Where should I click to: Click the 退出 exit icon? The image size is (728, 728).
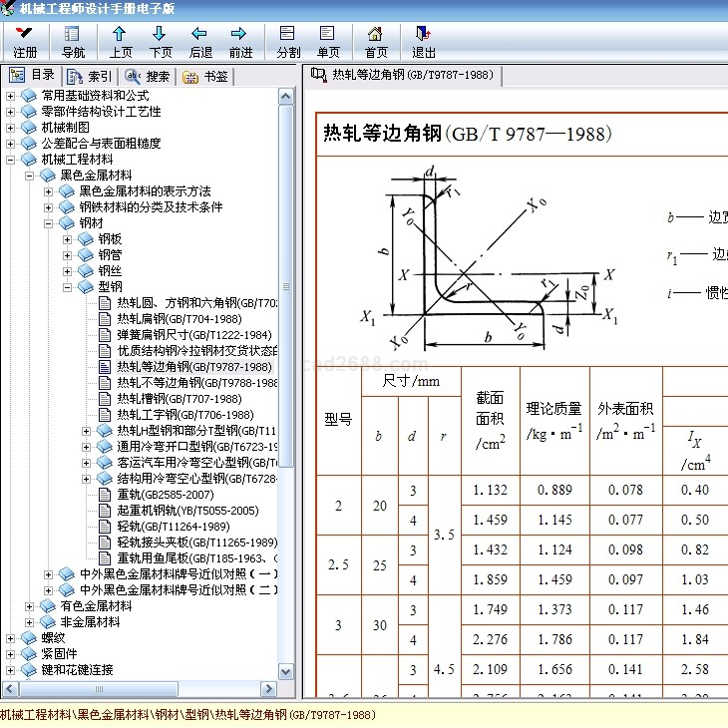424,34
